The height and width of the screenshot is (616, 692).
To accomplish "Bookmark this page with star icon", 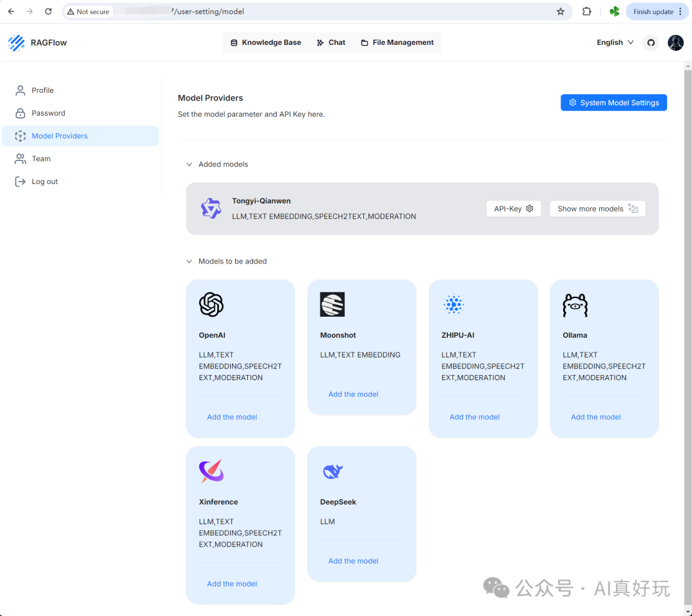I will pos(561,12).
